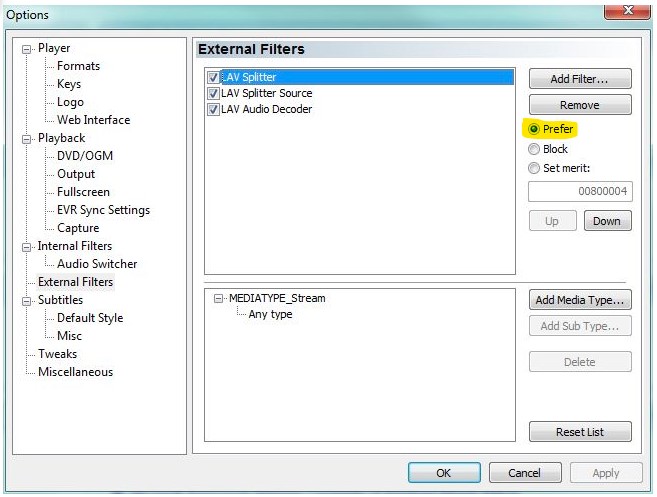Uncheck the LAV Splitter Source checkbox
Screen dimensions: 657x497
(x=213, y=93)
